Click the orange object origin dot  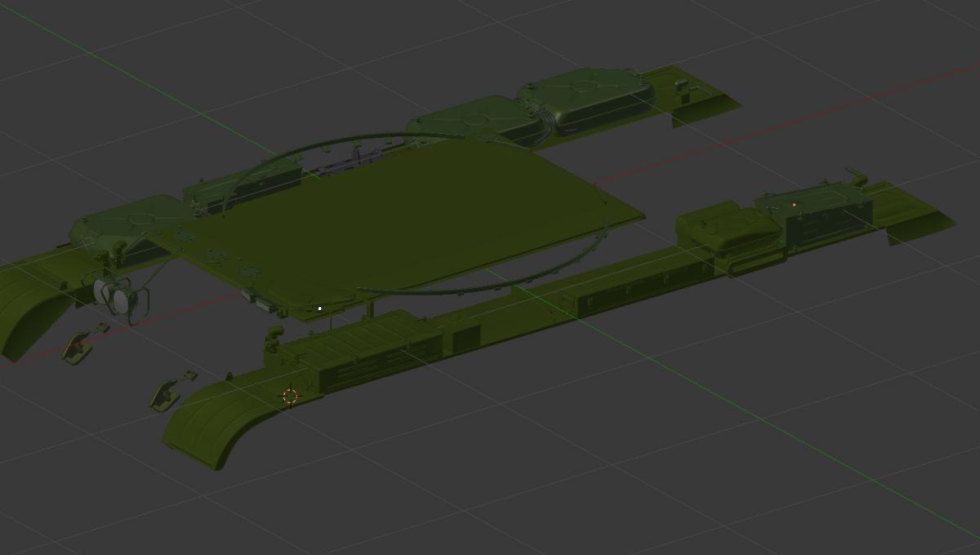[794, 205]
